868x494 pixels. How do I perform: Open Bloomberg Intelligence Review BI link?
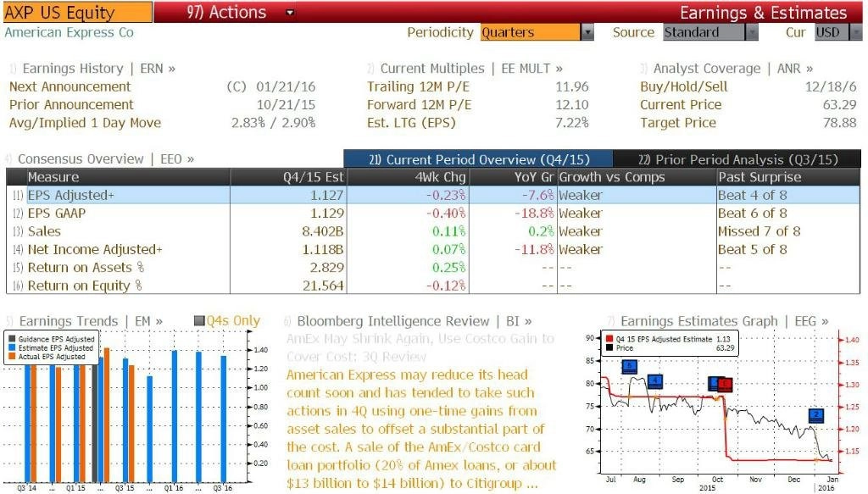pos(414,321)
